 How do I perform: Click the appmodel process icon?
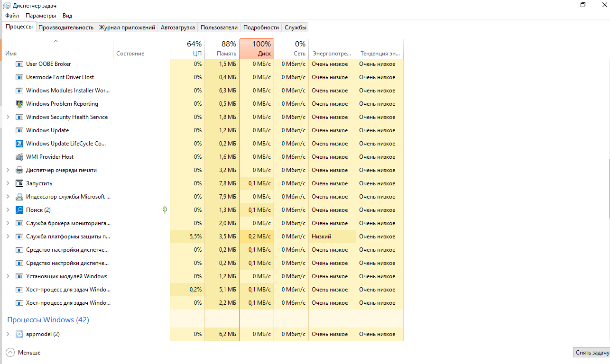pos(19,334)
